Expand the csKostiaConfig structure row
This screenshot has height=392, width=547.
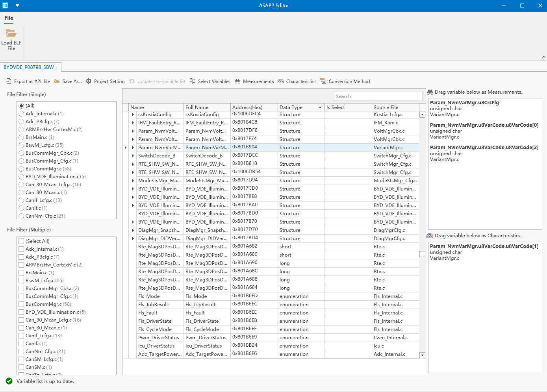click(x=133, y=115)
